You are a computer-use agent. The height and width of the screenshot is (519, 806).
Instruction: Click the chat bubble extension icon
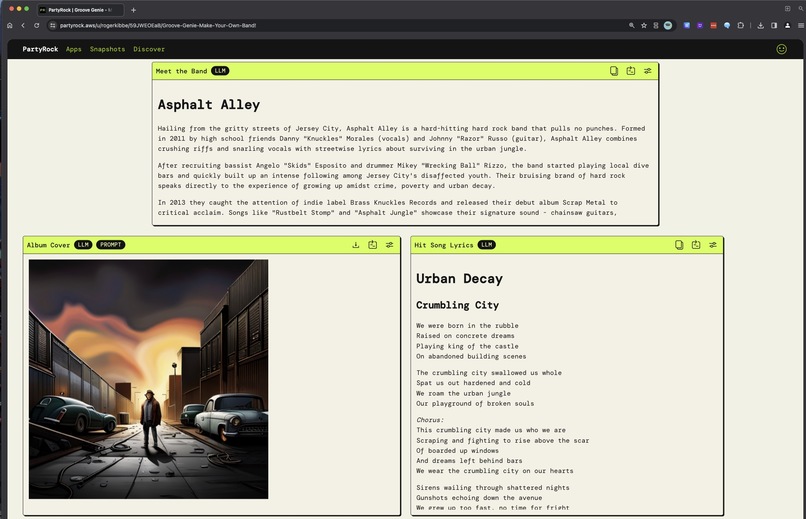727,25
